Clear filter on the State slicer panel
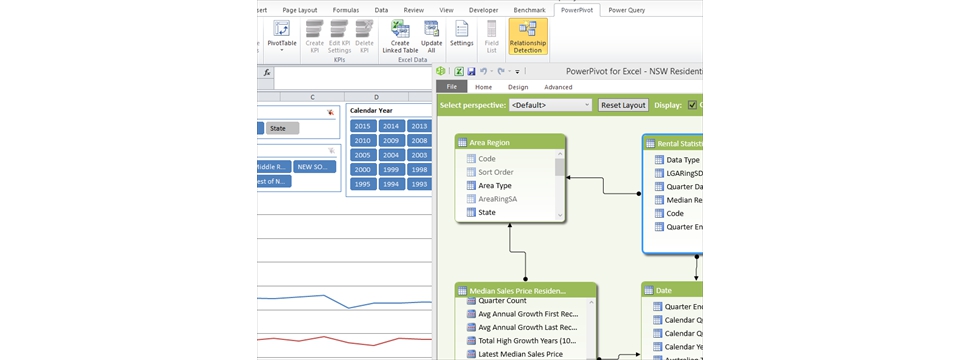Viewport: 960px width, 360px height. point(331,113)
